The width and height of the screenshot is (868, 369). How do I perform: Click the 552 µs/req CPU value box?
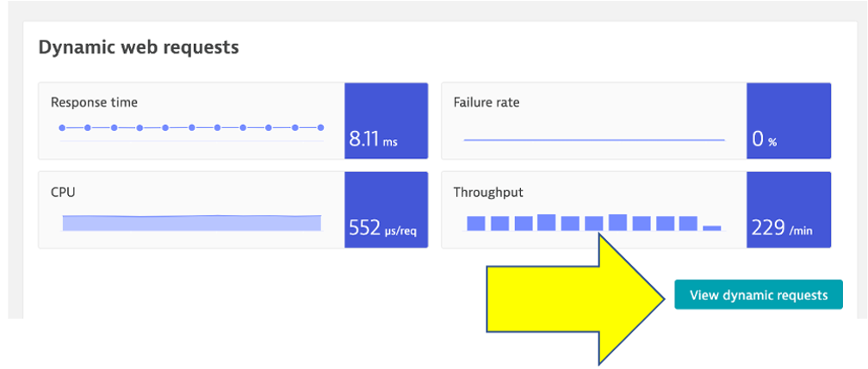pos(386,210)
